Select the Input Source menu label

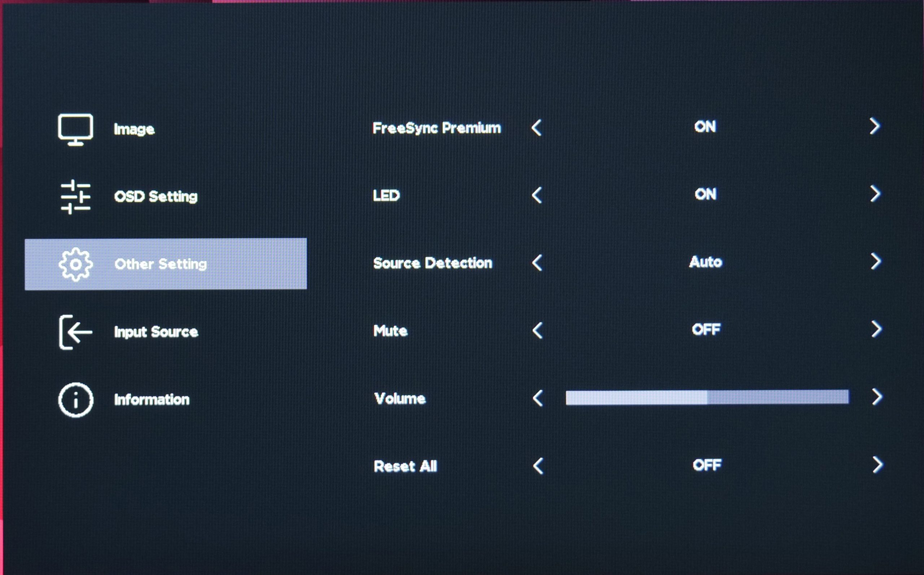pos(156,332)
